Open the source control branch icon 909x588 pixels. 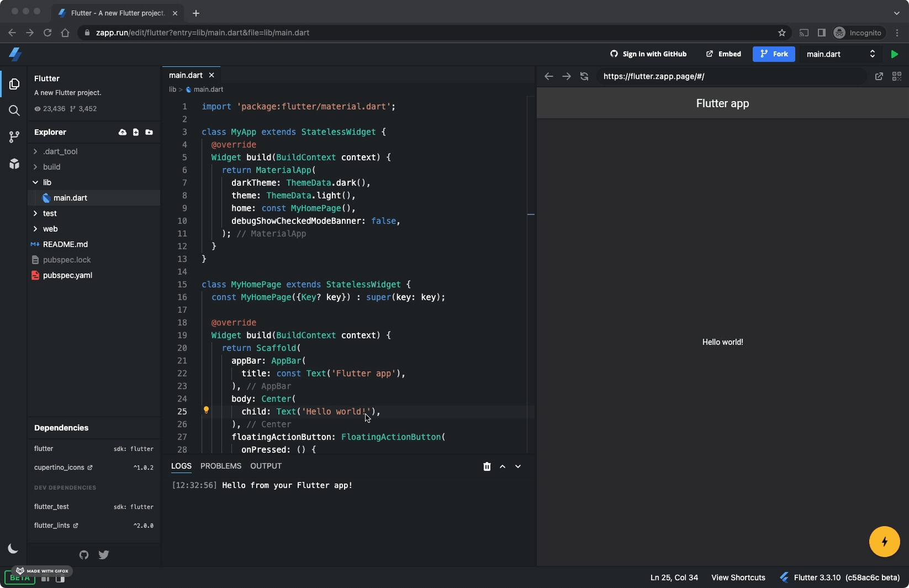(x=14, y=137)
